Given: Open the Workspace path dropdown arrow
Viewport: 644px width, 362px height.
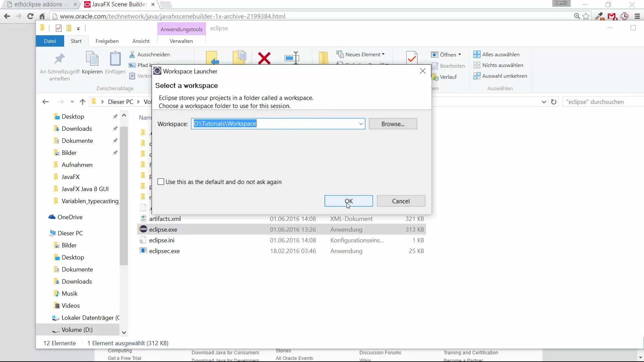Looking at the screenshot, I should click(x=361, y=124).
